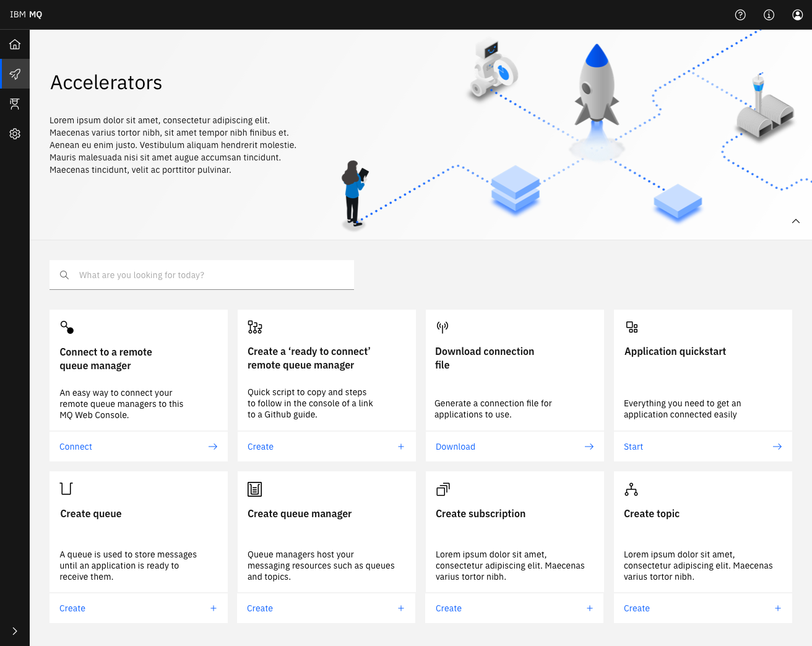Open the Home icon in sidebar
This screenshot has width=812, height=646.
point(15,45)
